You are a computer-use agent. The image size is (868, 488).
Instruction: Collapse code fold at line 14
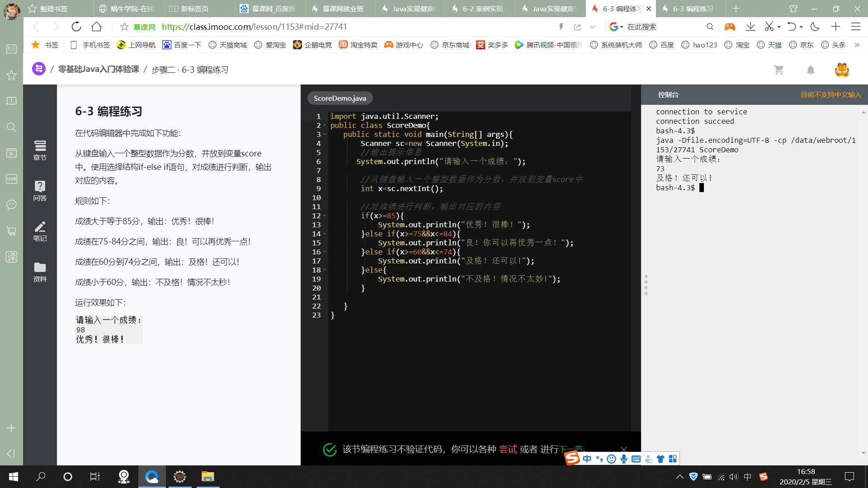coord(325,234)
